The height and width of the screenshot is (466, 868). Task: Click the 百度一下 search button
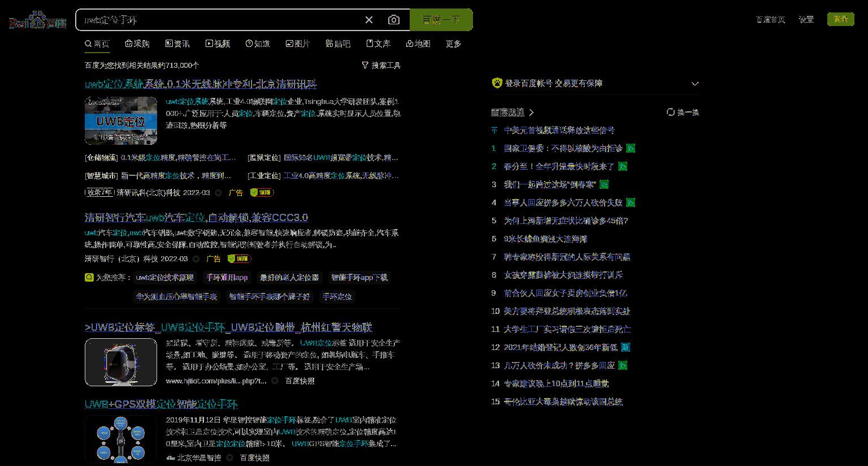(x=441, y=20)
